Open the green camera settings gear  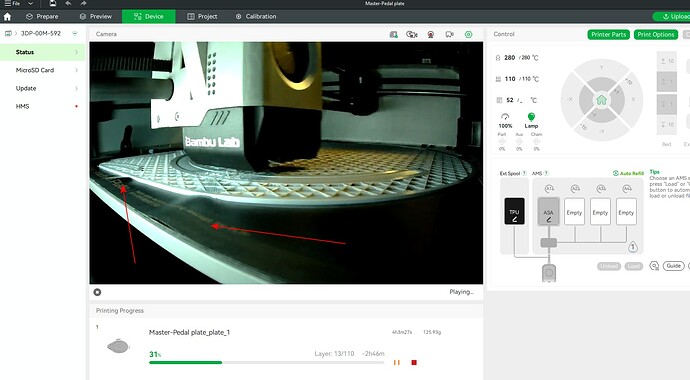pos(469,34)
